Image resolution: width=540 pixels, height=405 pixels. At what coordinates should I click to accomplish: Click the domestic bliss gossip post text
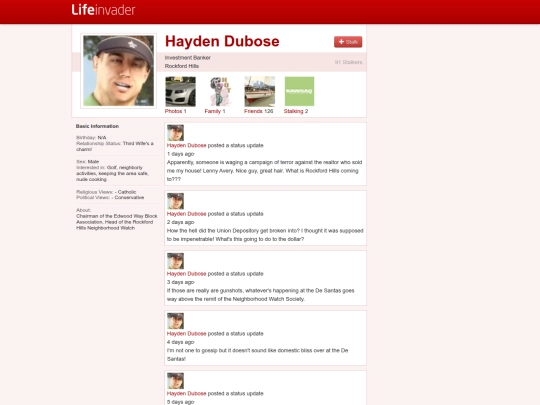tap(258, 355)
